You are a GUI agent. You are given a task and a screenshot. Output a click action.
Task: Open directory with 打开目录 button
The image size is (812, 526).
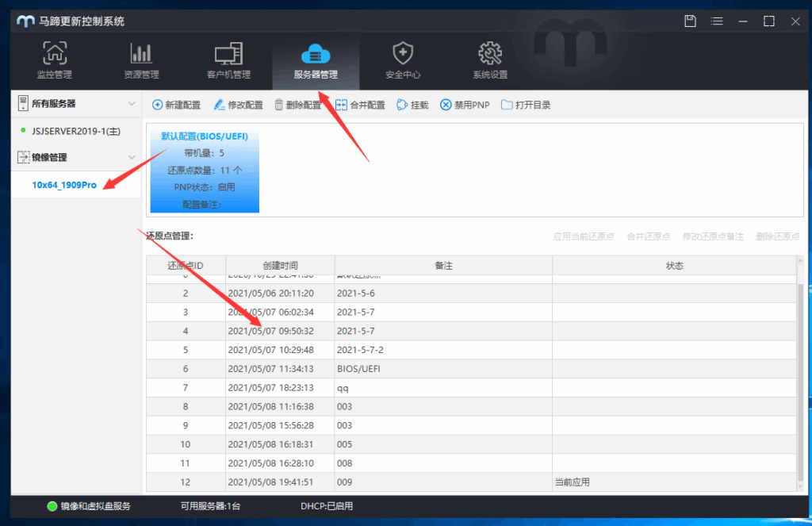[x=526, y=105]
